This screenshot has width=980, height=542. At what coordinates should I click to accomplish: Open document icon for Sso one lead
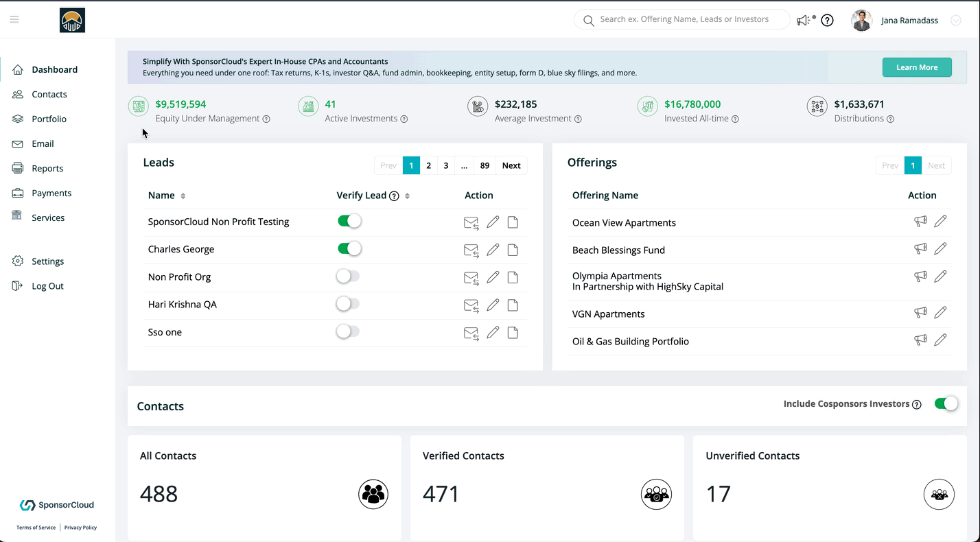click(513, 333)
